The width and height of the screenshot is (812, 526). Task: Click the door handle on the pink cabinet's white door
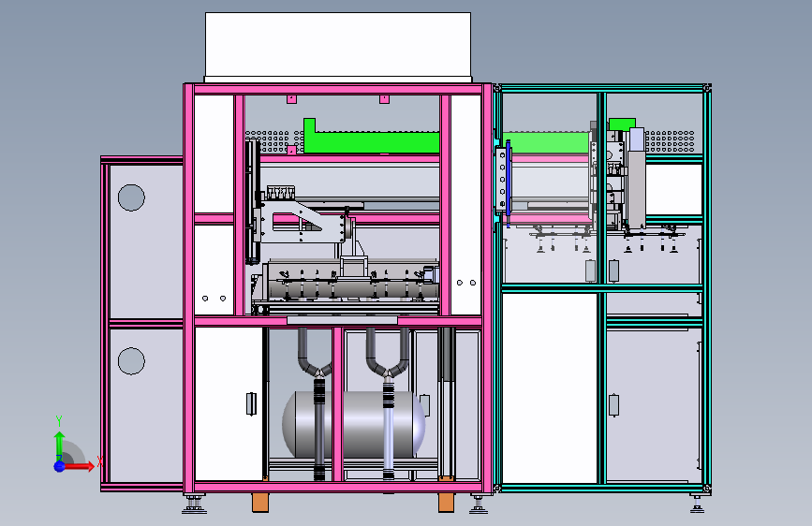pyautogui.click(x=251, y=403)
